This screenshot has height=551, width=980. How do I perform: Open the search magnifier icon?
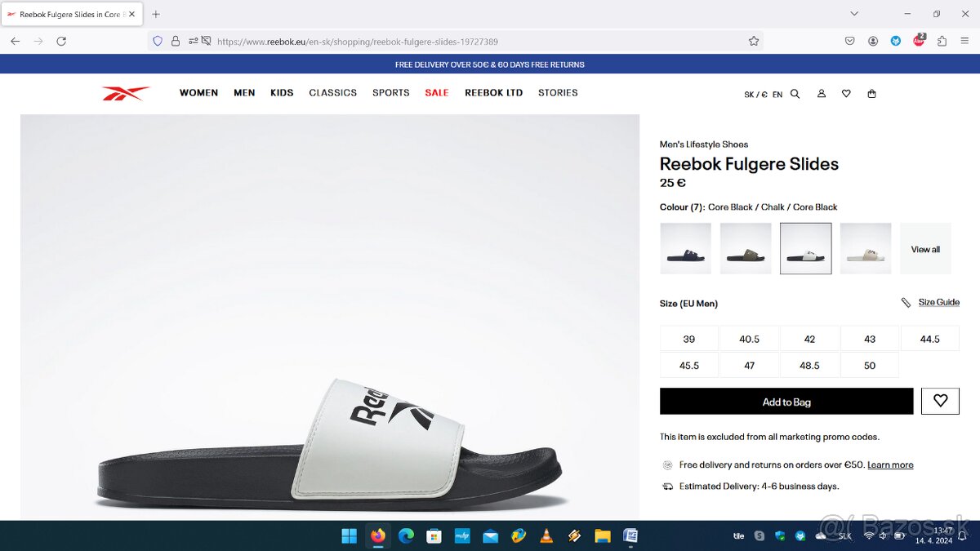pos(795,93)
